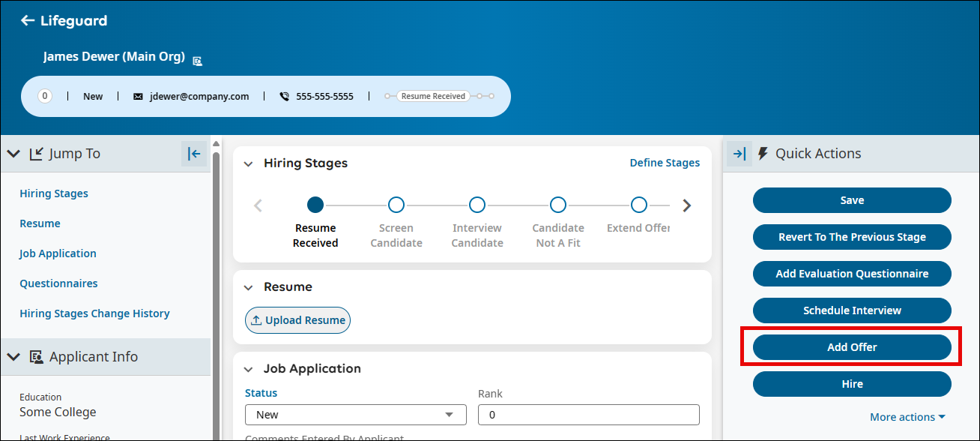Viewport: 980px width, 441px height.
Task: Click the Add Offer button
Action: click(852, 347)
